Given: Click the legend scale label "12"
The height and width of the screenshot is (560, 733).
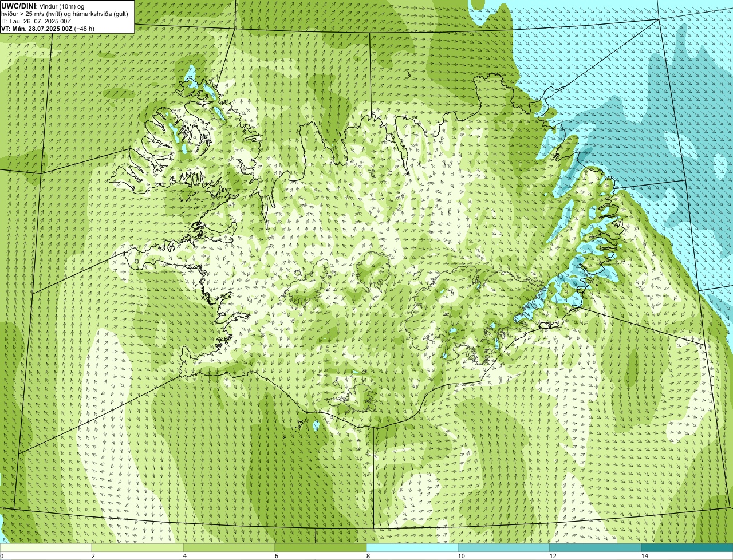Looking at the screenshot, I should point(553,556).
